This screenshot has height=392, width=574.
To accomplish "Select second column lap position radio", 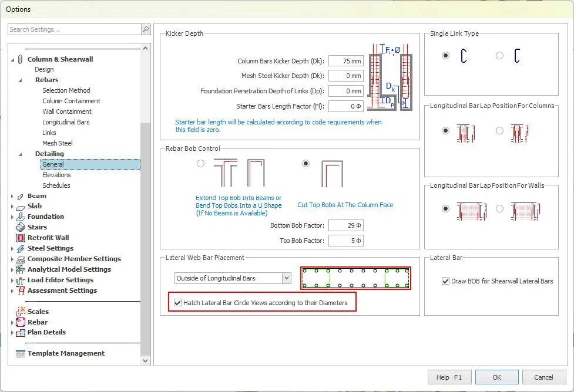I will point(499,130).
